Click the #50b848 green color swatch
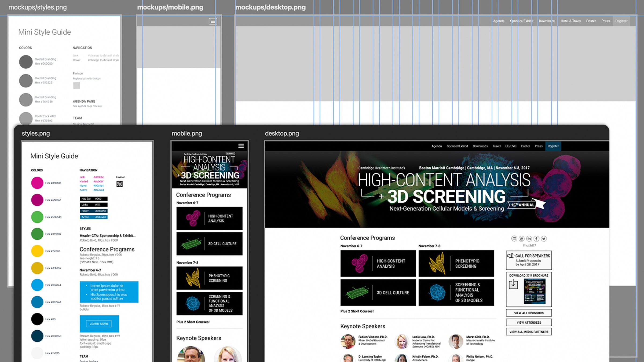Viewport: 644px width, 362px height. tap(37, 217)
